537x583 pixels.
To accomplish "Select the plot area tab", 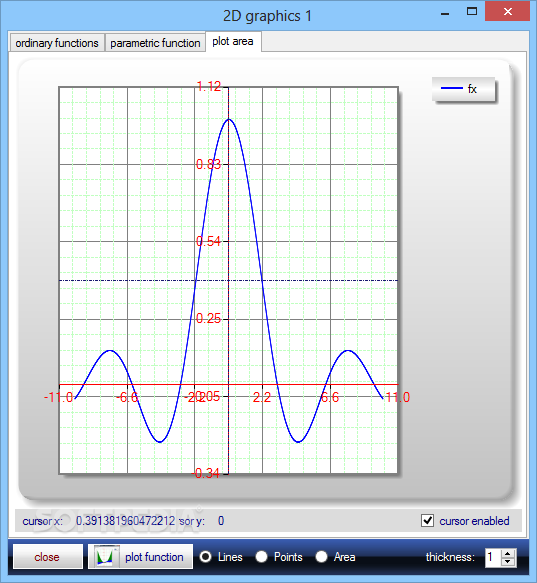I will click(233, 41).
